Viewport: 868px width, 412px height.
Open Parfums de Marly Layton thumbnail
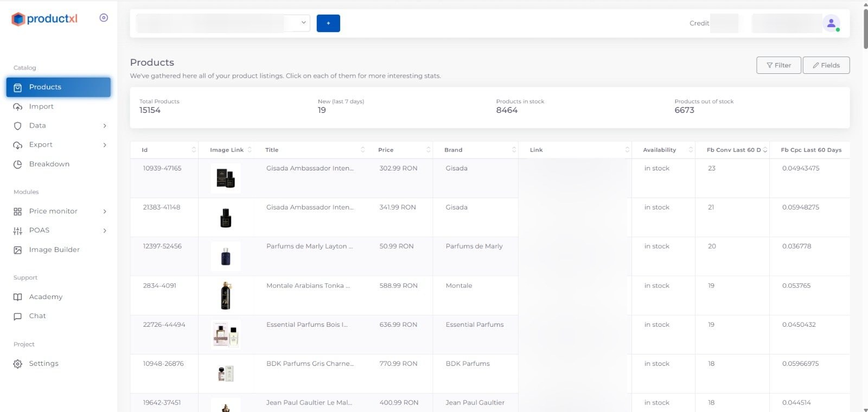[x=226, y=256]
